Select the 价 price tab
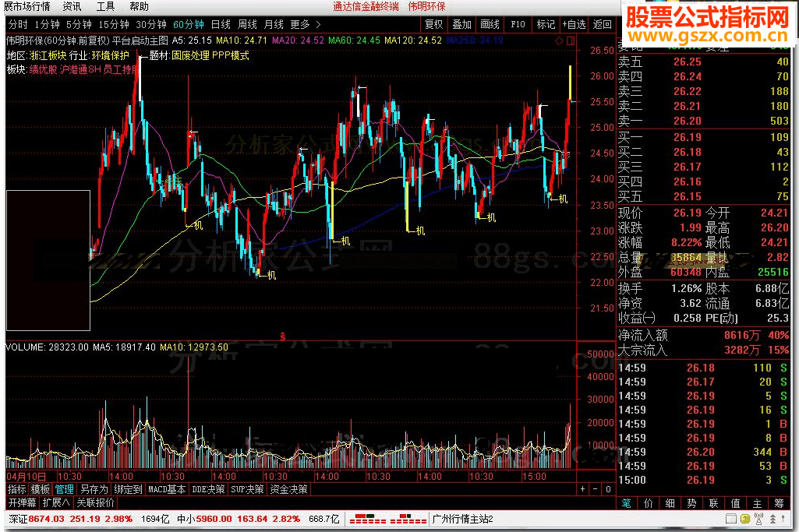This screenshot has height=532, width=799. (649, 503)
